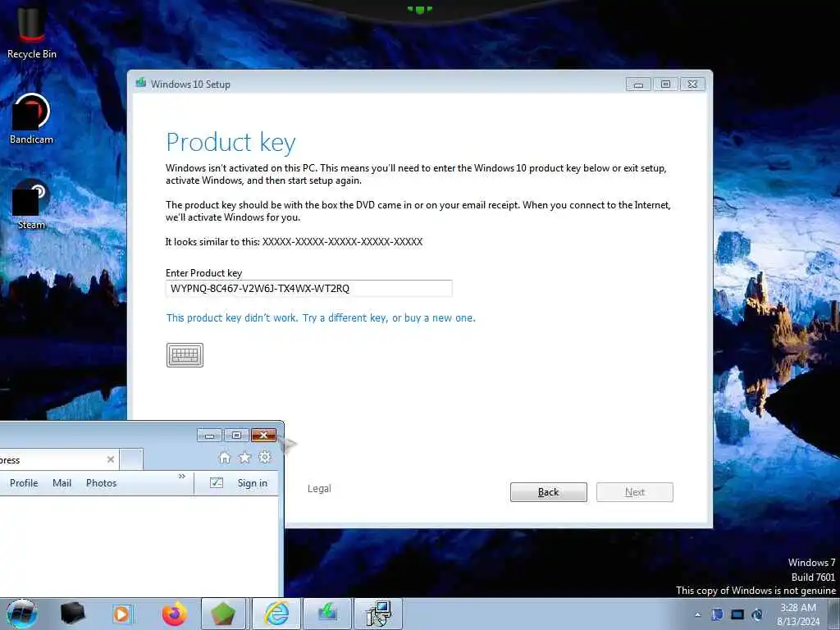The height and width of the screenshot is (630, 840).
Task: Open the Legal link in Setup
Action: click(319, 489)
